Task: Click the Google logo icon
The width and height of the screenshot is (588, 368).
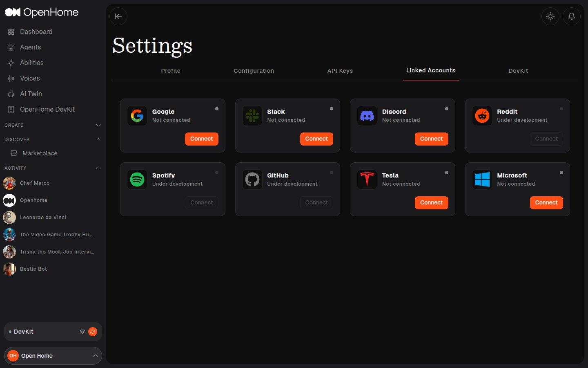Action: (137, 116)
